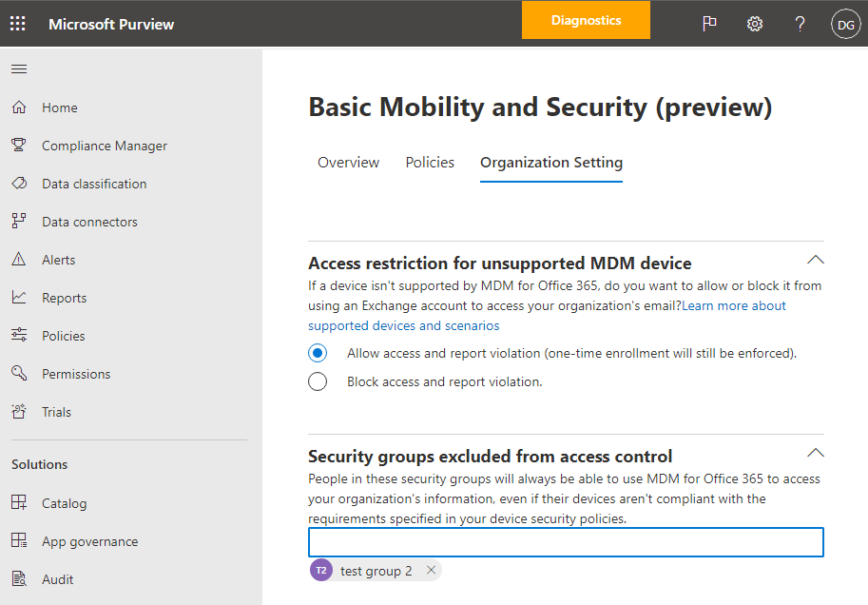Click the Permissions key icon
Screen dimensions: 868x605
(x=19, y=374)
